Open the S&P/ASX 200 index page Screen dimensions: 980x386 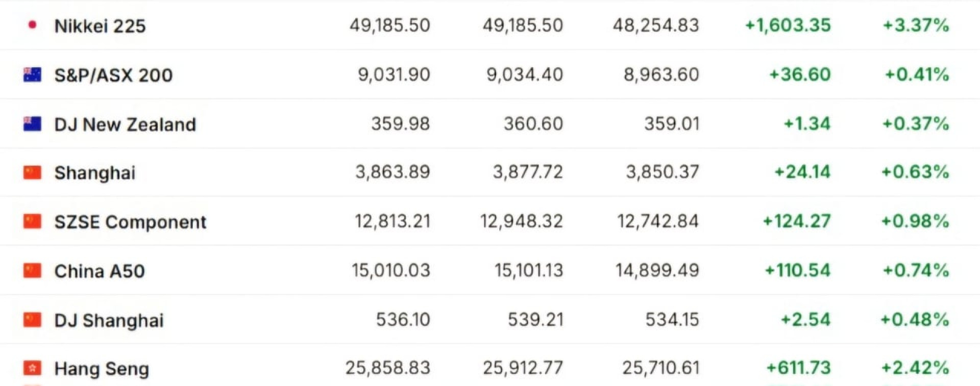(x=113, y=75)
